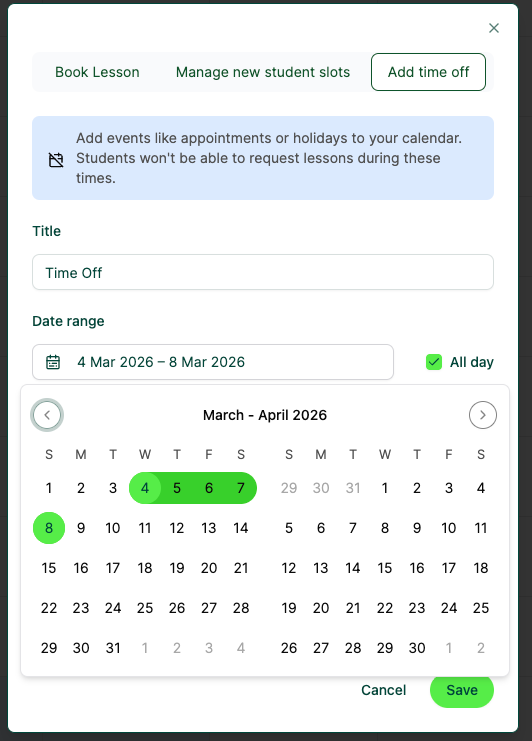532x741 pixels.
Task: Click the Save button
Action: pyautogui.click(x=462, y=690)
